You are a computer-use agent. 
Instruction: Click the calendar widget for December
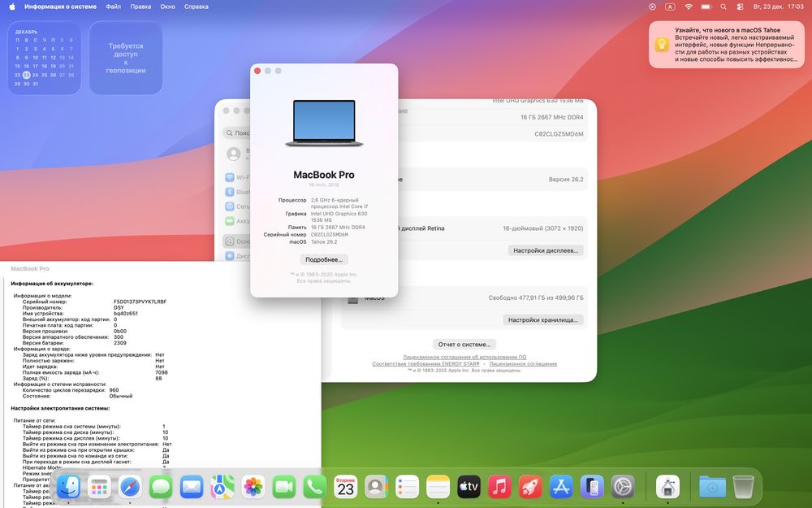(x=44, y=58)
